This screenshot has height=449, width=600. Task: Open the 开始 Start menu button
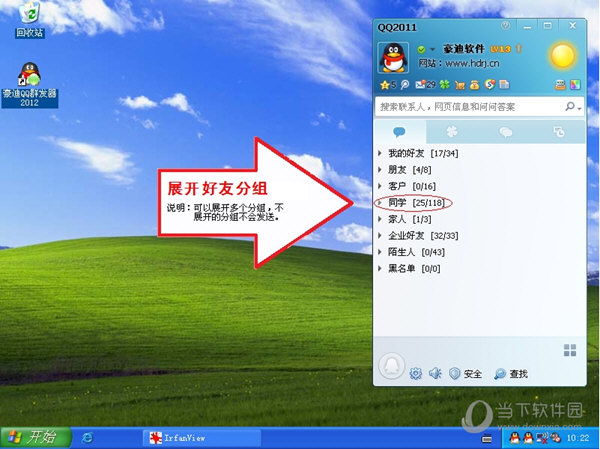[x=36, y=437]
